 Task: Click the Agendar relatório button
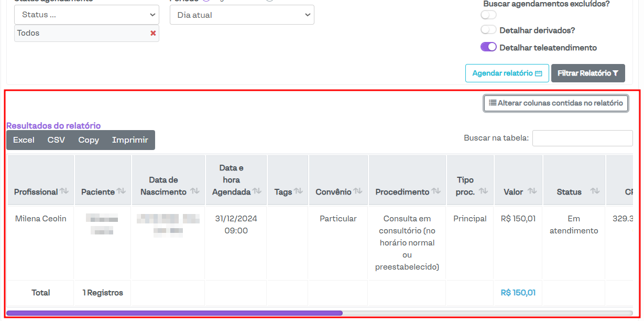coord(507,73)
